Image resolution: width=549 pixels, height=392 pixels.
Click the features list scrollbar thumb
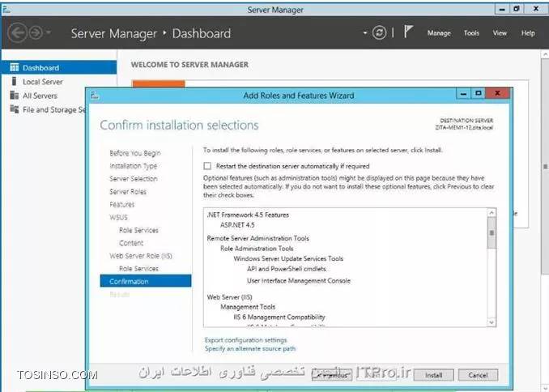coord(492,232)
